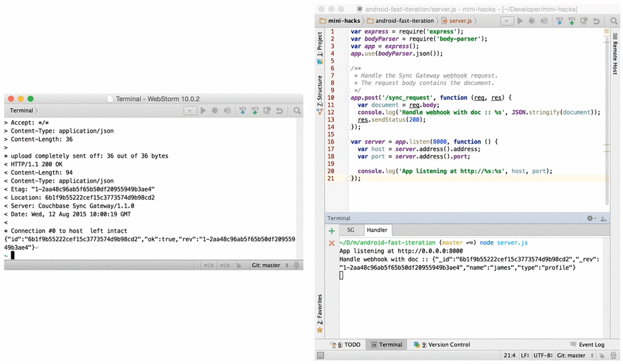The height and width of the screenshot is (364, 623).
Task: Update project VCS icon in server.js window
Action: [560, 21]
